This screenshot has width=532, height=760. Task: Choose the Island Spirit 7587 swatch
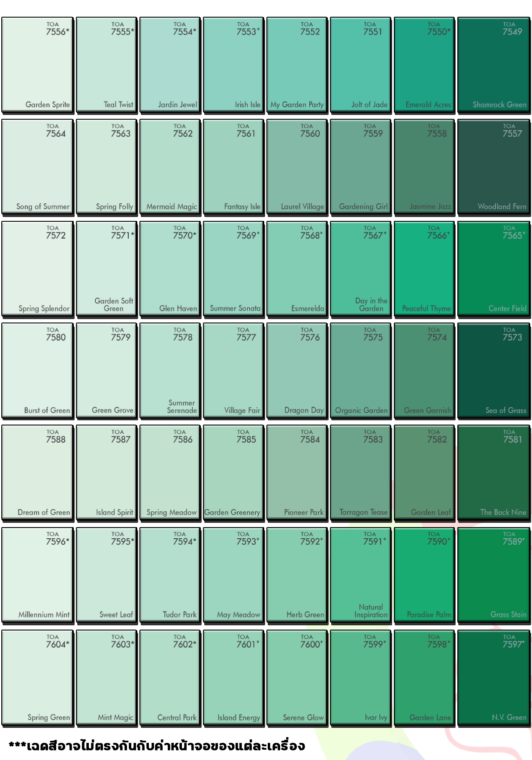pos(106,473)
